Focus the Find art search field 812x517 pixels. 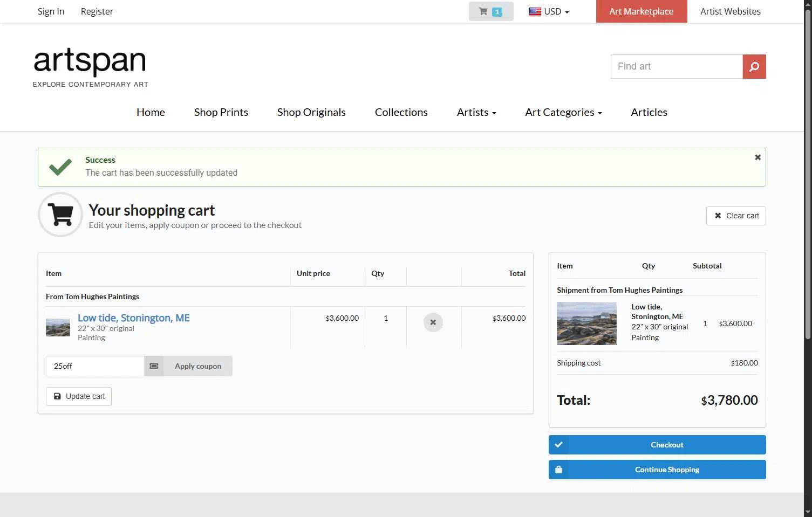tap(677, 66)
